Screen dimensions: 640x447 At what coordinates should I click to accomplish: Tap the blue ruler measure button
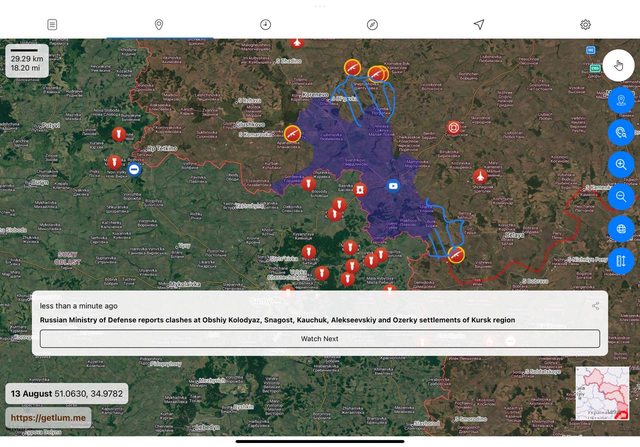621,262
